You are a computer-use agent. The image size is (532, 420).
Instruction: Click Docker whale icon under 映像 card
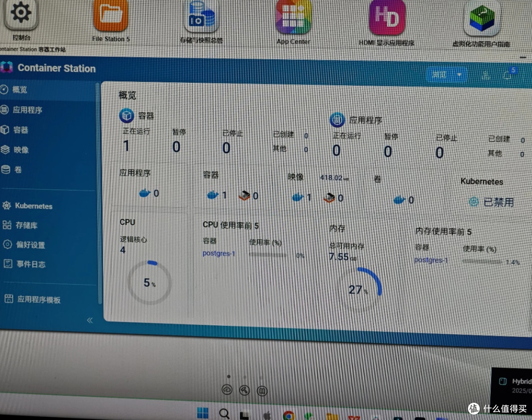pos(298,197)
